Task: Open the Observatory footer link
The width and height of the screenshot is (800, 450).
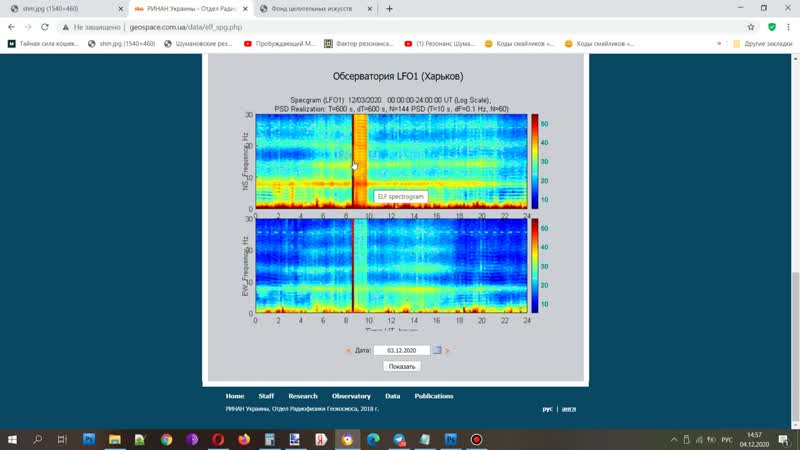Action: [351, 396]
